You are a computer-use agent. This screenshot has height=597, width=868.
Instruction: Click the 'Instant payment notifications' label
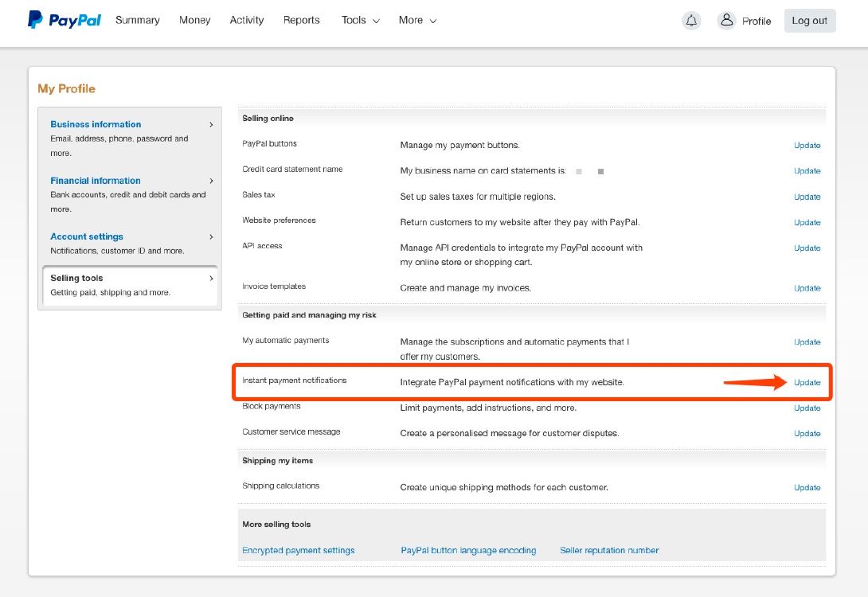coord(295,380)
